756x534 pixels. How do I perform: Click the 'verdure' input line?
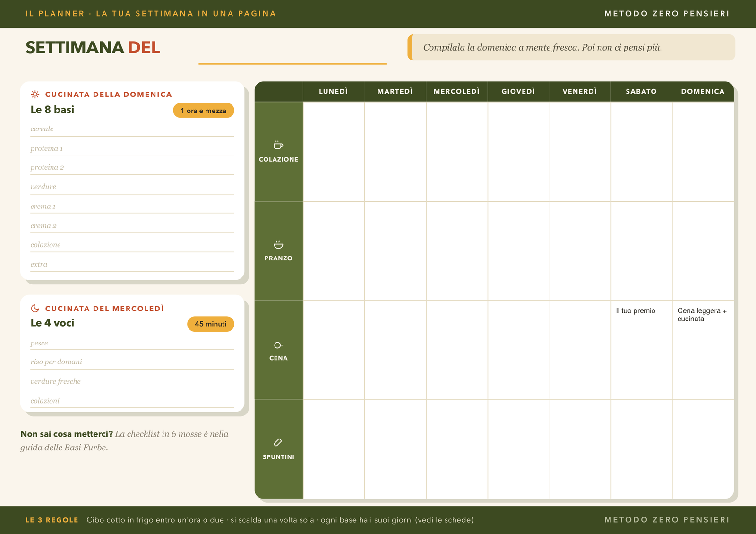tap(132, 188)
